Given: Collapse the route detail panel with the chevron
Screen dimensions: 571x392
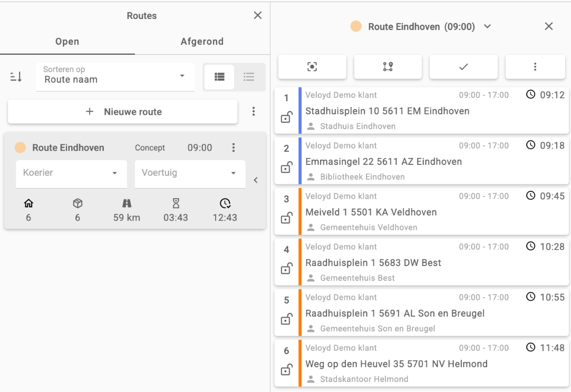Looking at the screenshot, I should pyautogui.click(x=256, y=180).
